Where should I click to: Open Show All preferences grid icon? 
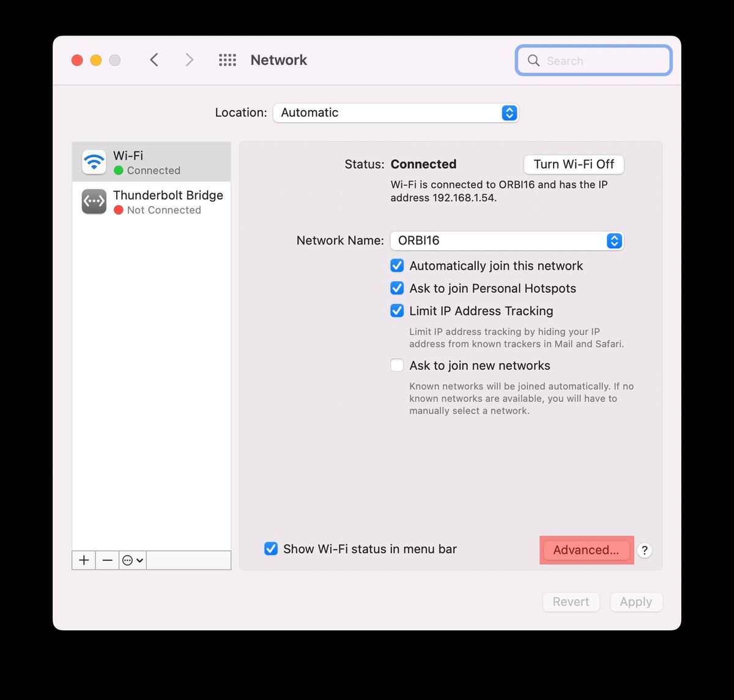[227, 59]
